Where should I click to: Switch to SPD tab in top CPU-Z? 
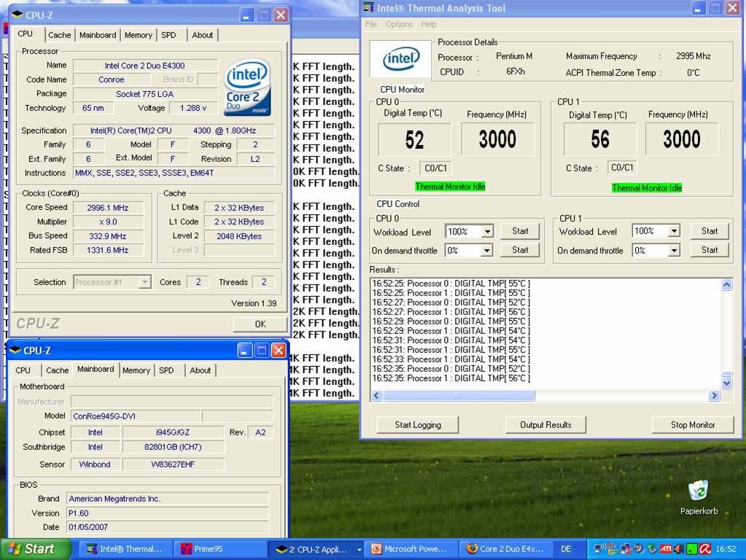tap(168, 35)
